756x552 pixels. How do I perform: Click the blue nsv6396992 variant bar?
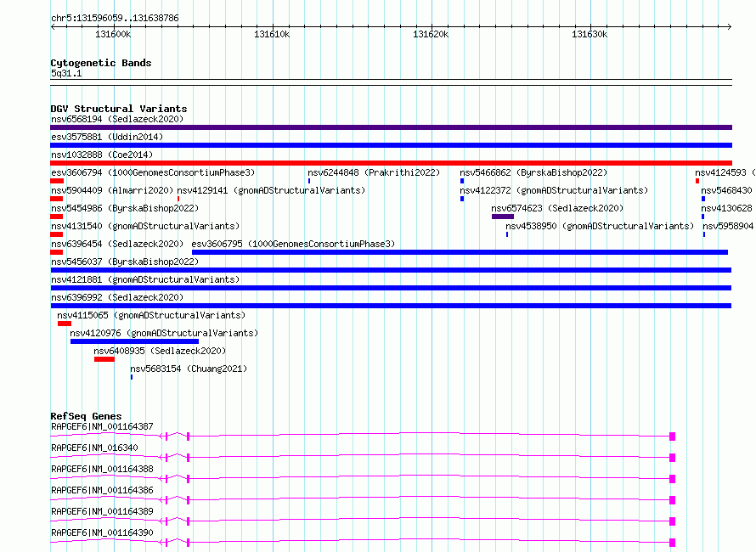[x=391, y=306]
